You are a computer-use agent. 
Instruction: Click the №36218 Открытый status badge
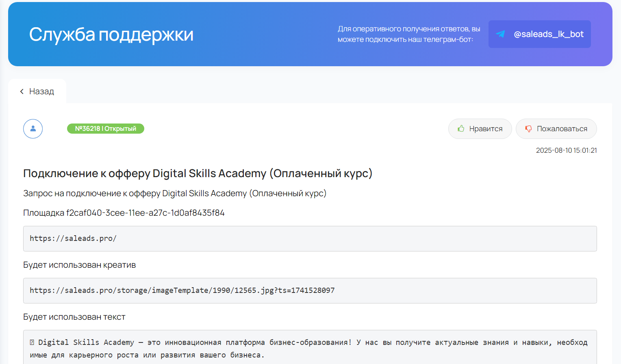(x=106, y=128)
